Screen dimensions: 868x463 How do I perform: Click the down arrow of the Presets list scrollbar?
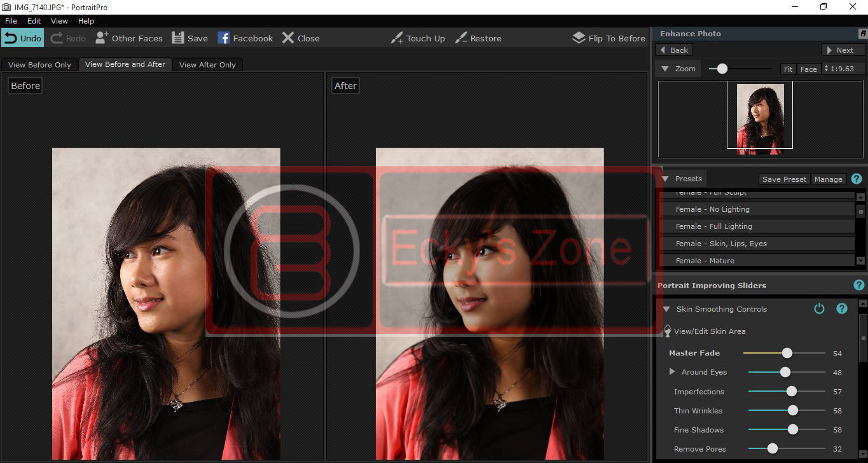pyautogui.click(x=861, y=261)
